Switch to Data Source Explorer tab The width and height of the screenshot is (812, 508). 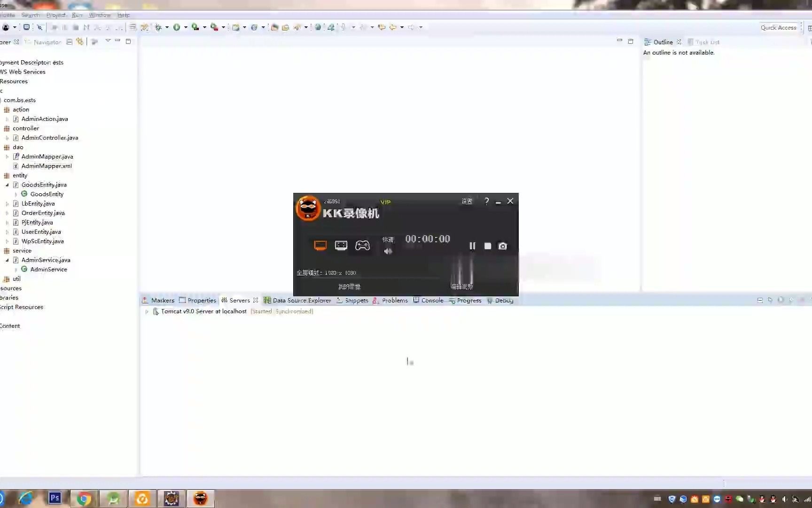click(x=297, y=301)
